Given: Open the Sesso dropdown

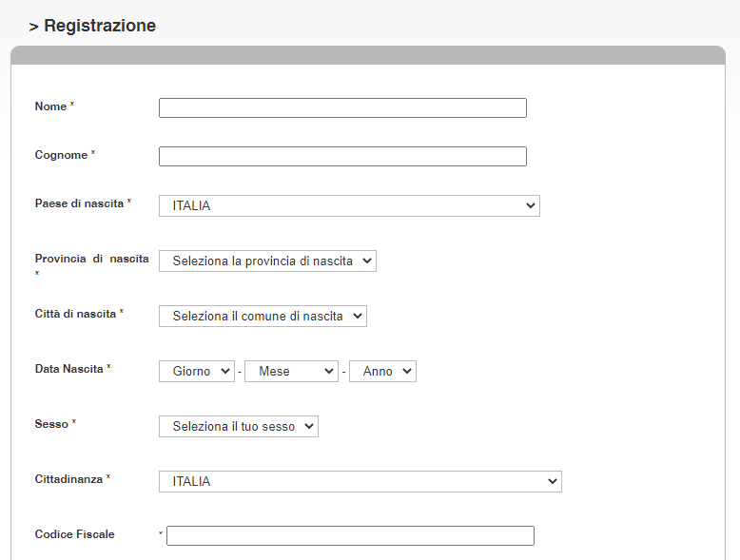Looking at the screenshot, I should [239, 427].
